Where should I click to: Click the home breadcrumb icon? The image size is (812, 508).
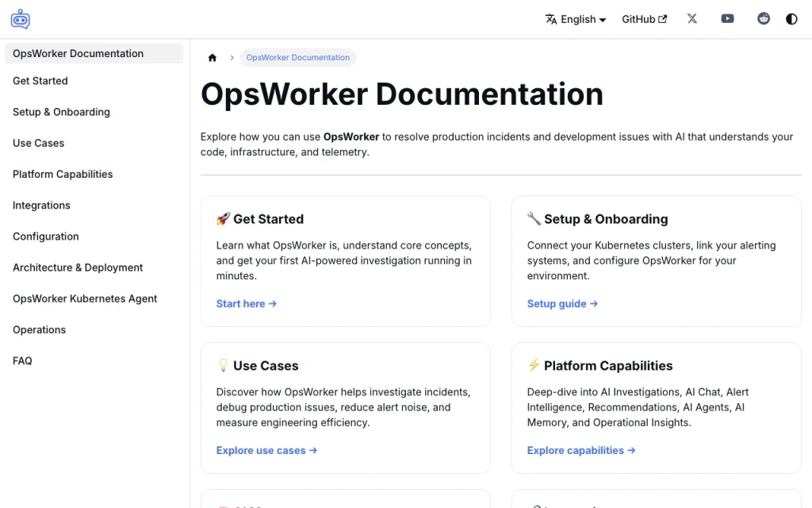[x=213, y=57]
